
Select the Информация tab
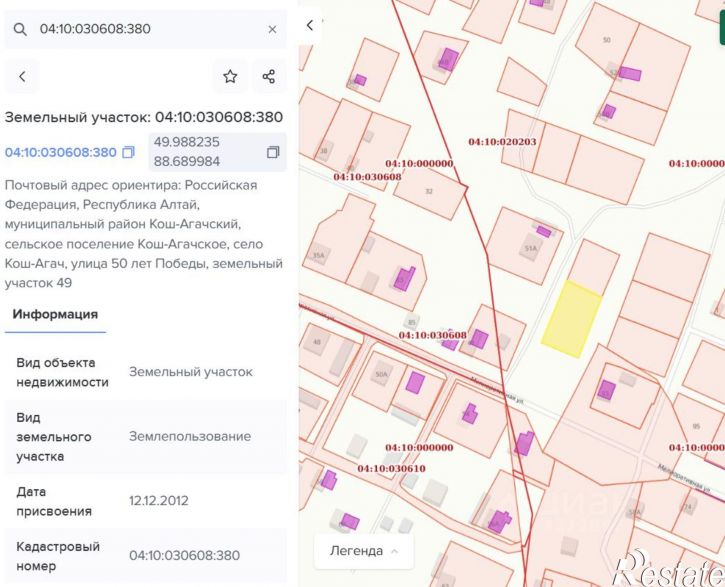(x=55, y=314)
